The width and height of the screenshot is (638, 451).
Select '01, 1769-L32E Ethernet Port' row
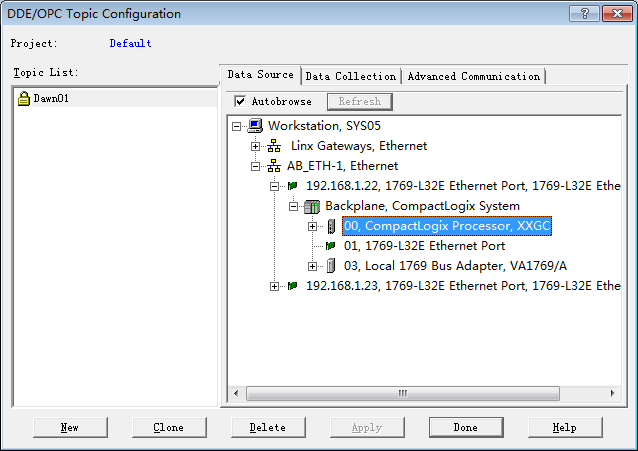pyautogui.click(x=424, y=246)
